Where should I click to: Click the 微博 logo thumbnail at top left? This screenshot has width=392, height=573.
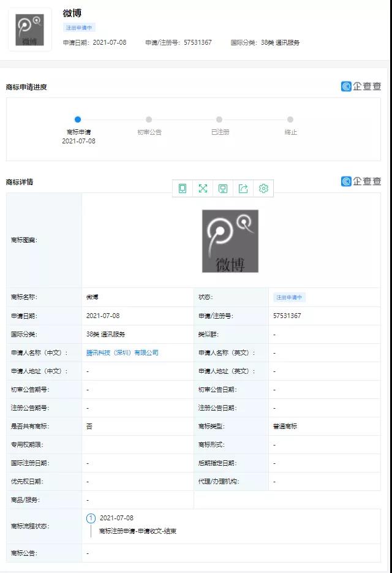(x=29, y=29)
